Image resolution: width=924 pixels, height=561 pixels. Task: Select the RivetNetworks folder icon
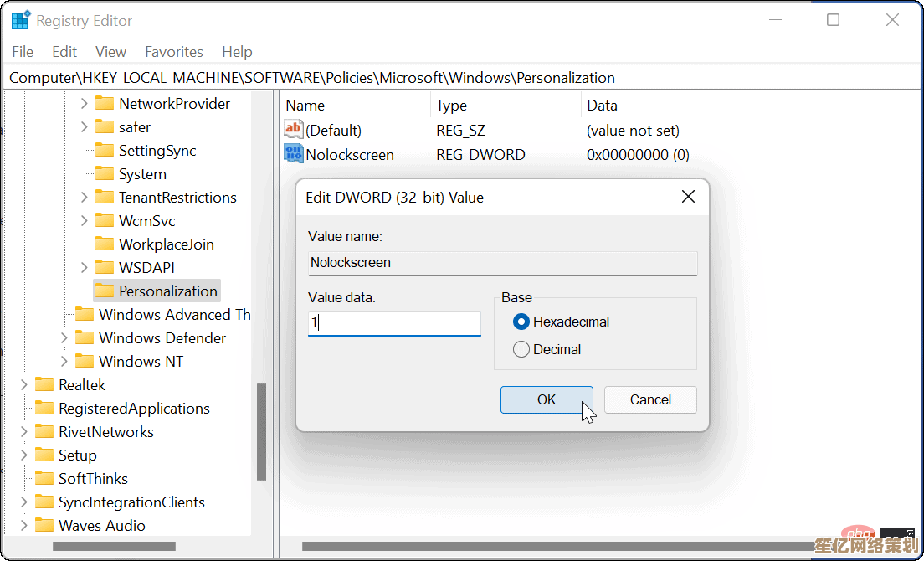click(x=44, y=432)
